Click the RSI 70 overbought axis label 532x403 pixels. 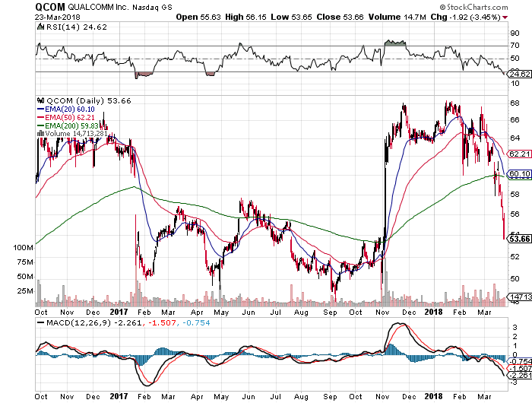pos(515,45)
